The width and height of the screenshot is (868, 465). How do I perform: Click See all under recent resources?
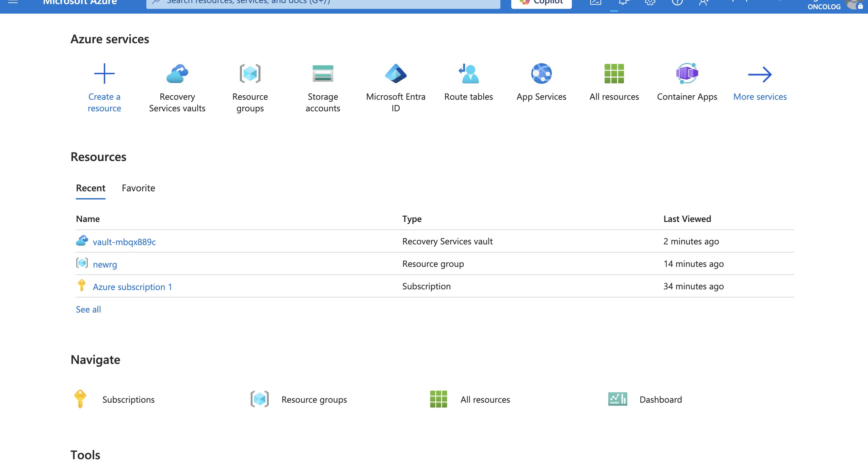[88, 309]
